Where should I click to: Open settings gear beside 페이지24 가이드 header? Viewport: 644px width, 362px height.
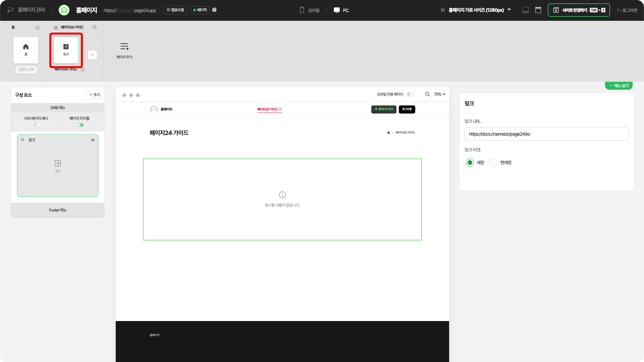(95, 27)
